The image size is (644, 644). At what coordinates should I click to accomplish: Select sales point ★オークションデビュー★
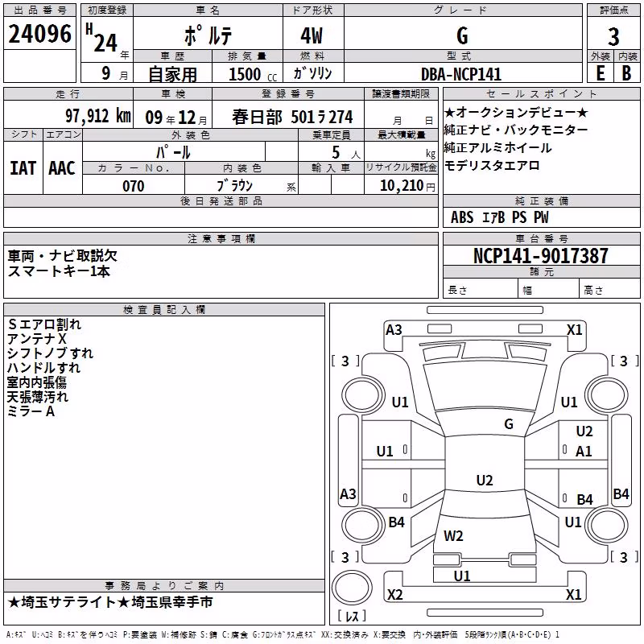click(516, 112)
